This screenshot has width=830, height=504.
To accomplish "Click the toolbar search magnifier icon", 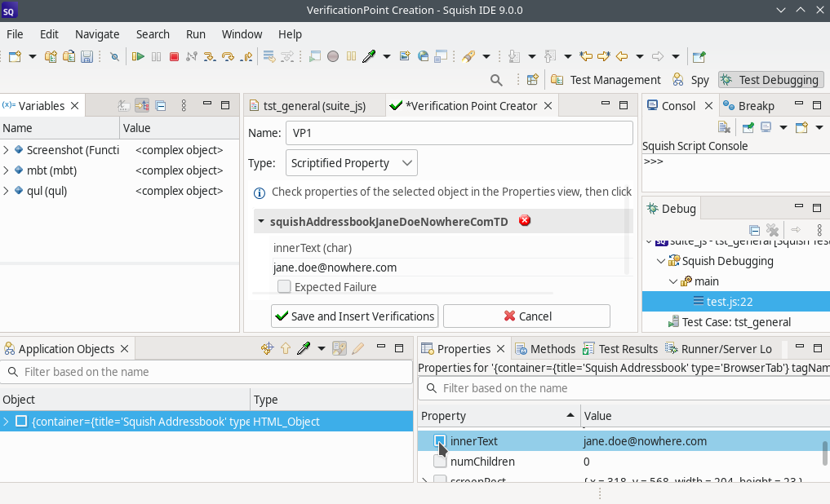I will [x=495, y=80].
